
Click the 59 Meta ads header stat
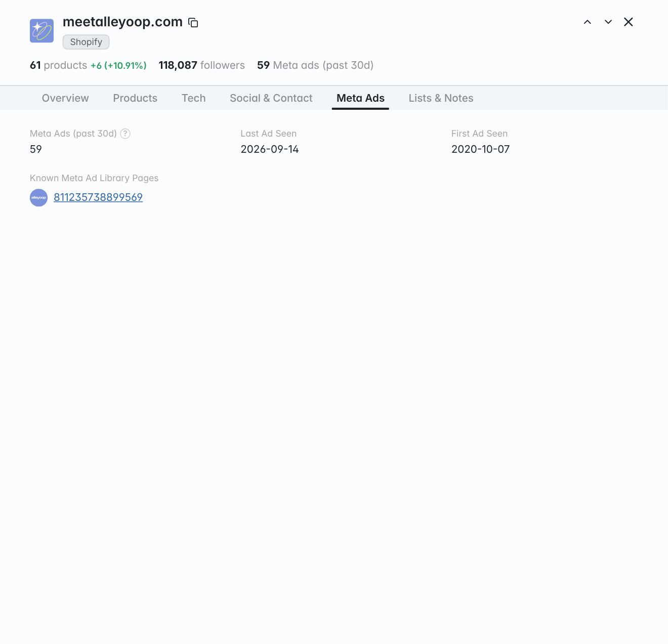[x=315, y=65]
